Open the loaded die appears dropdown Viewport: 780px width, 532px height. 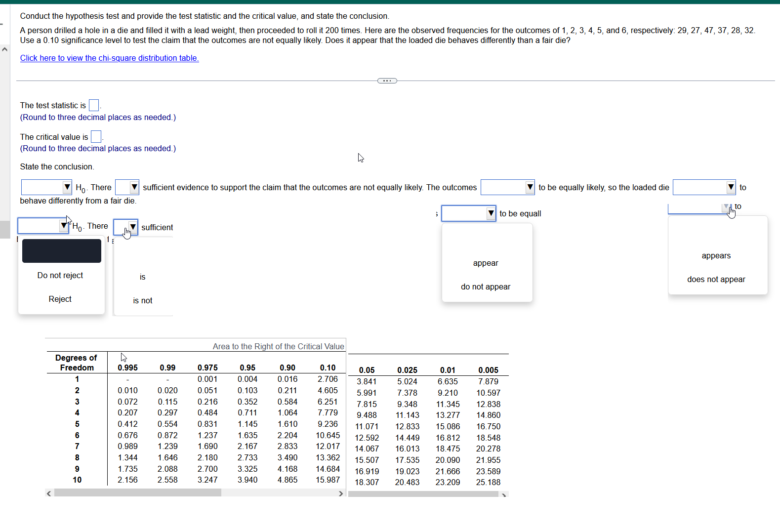(704, 187)
